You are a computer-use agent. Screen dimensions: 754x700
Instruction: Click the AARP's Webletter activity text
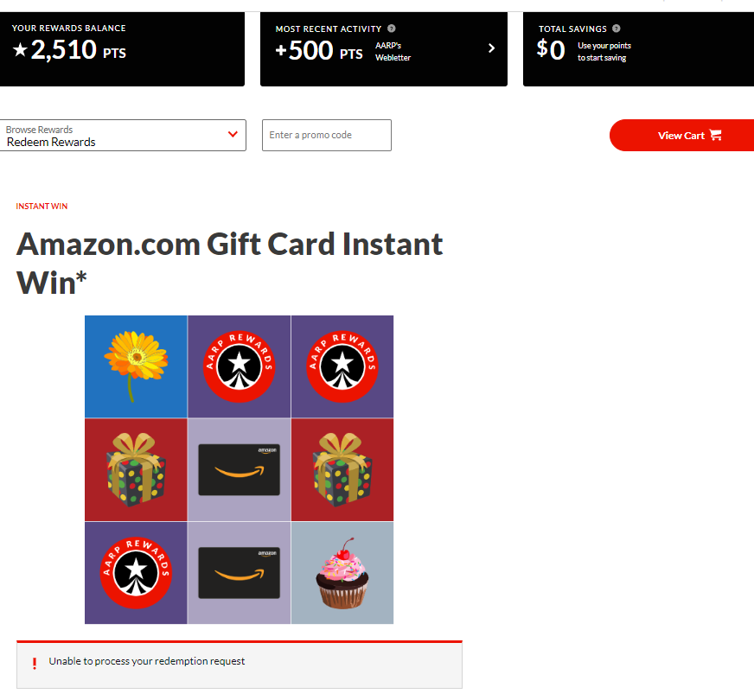pyautogui.click(x=393, y=51)
